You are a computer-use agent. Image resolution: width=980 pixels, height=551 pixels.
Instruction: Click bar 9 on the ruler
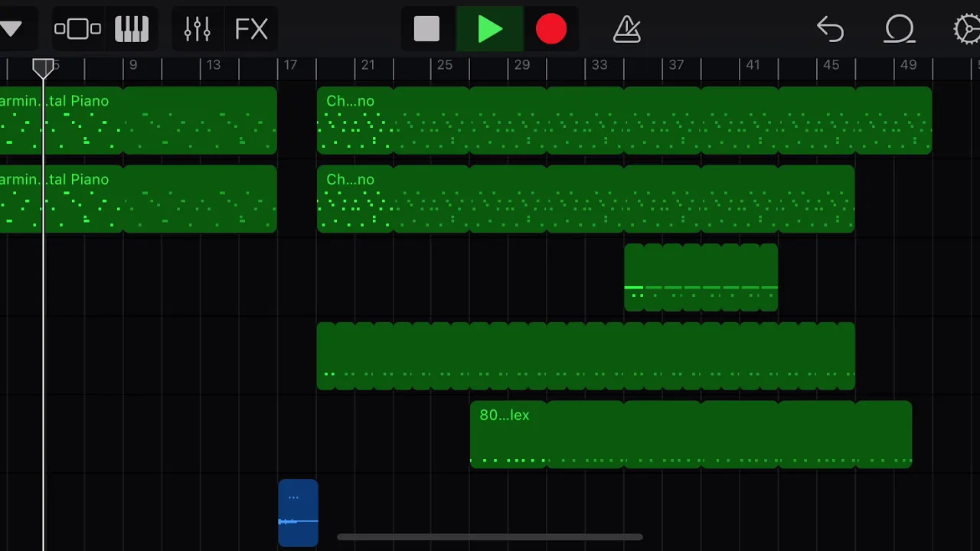pyautogui.click(x=133, y=65)
